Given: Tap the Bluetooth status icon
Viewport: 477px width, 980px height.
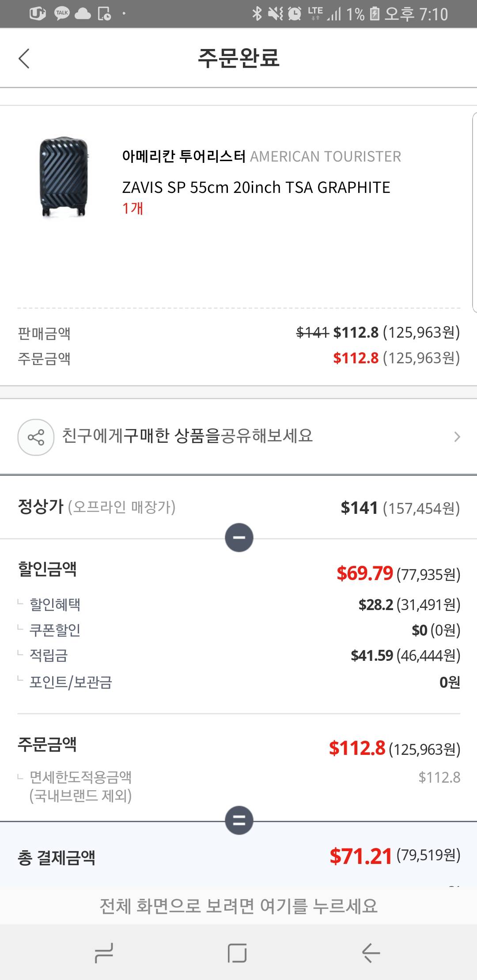Looking at the screenshot, I should 257,14.
